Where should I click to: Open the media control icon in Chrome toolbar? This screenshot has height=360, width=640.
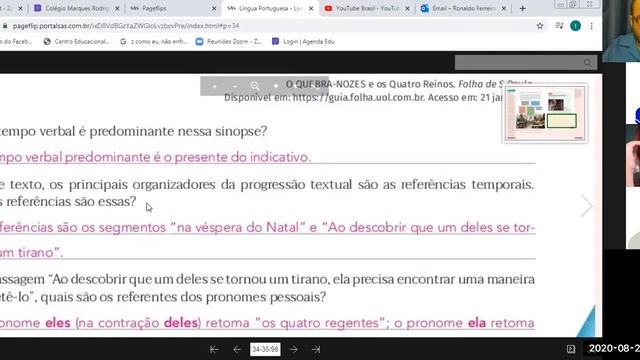tap(559, 26)
